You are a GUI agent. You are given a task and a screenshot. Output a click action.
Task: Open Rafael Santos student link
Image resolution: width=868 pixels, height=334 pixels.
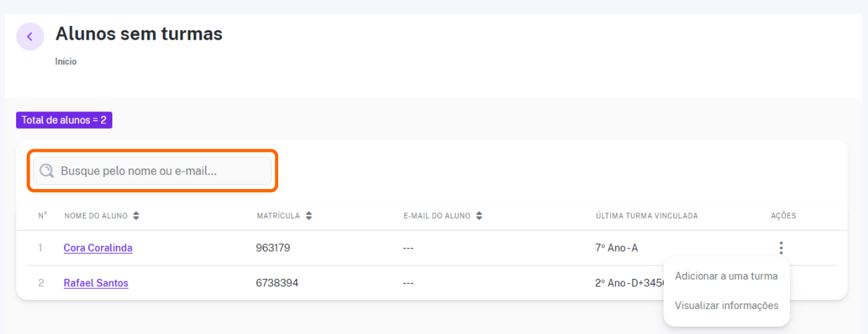pyautogui.click(x=96, y=283)
